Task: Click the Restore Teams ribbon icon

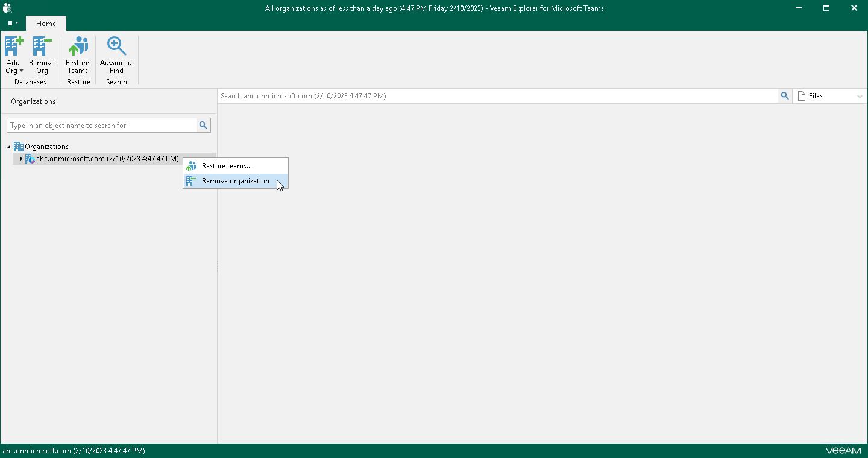Action: click(78, 46)
